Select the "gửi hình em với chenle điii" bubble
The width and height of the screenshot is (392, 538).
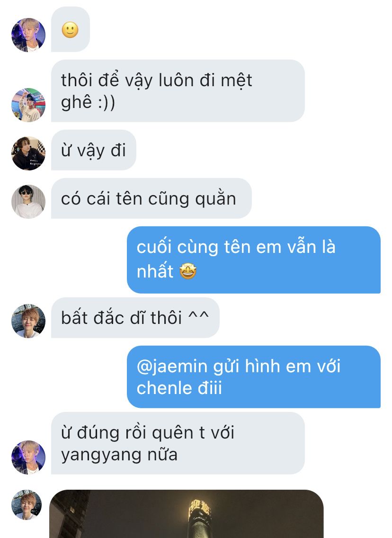point(254,377)
